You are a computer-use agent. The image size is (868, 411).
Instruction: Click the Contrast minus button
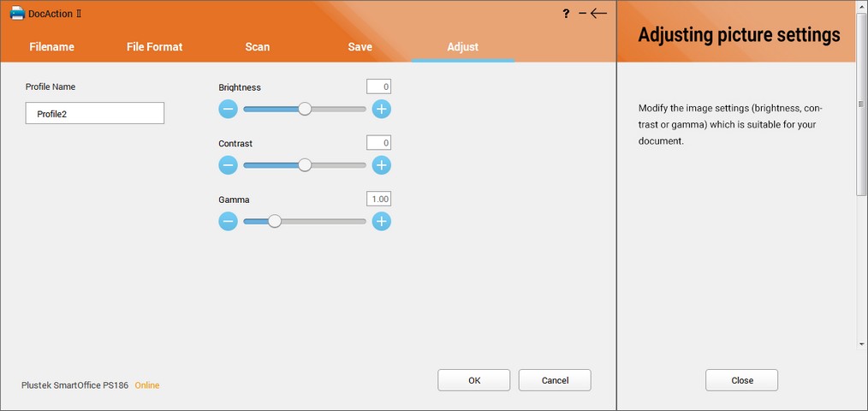click(228, 165)
